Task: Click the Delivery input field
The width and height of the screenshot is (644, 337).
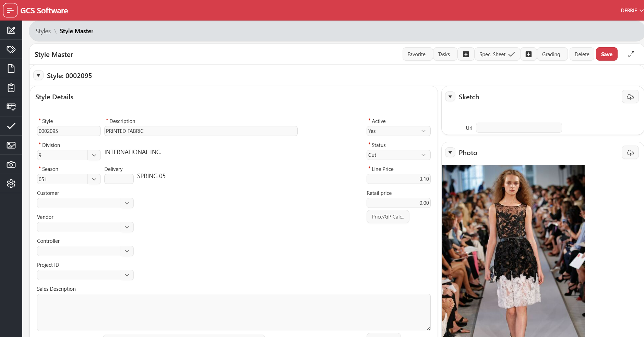Action: [x=119, y=179]
